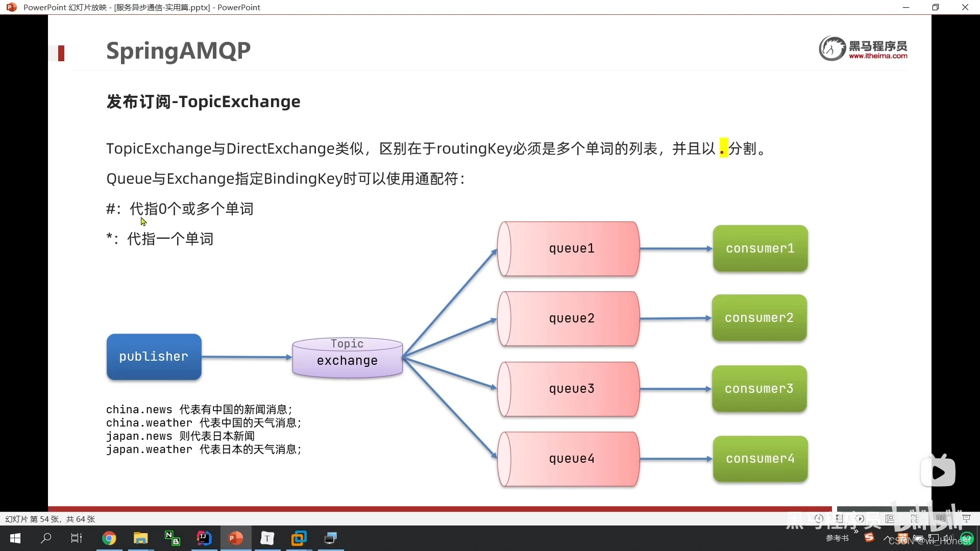This screenshot has height=551, width=980.
Task: Open Typora from the taskbar
Action: coord(267,538)
